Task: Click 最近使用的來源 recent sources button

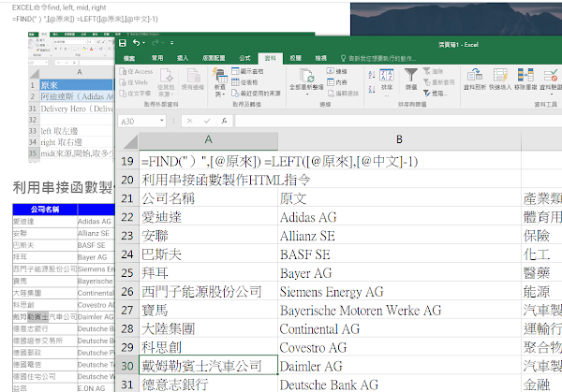Action: click(x=256, y=94)
